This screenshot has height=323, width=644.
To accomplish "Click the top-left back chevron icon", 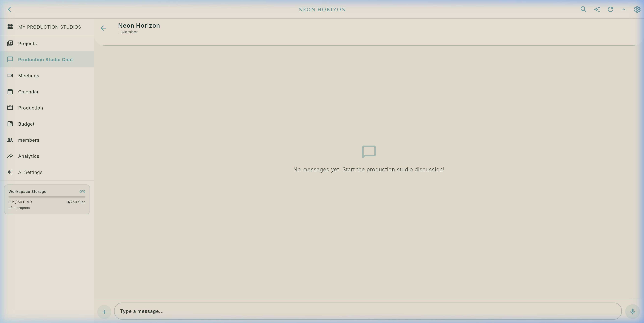I will [x=10, y=10].
